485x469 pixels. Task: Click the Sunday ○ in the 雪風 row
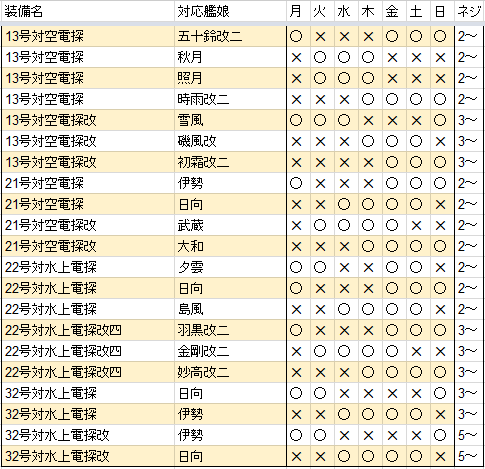coord(440,120)
